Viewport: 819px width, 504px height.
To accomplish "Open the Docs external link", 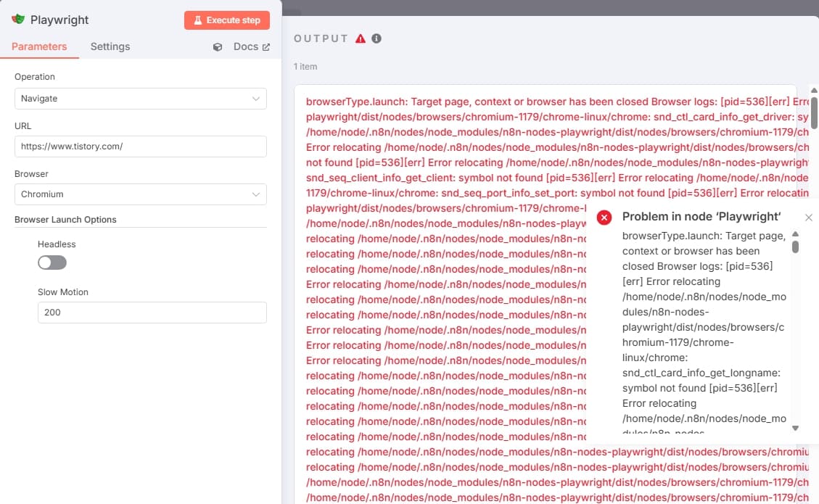I will click(x=252, y=46).
